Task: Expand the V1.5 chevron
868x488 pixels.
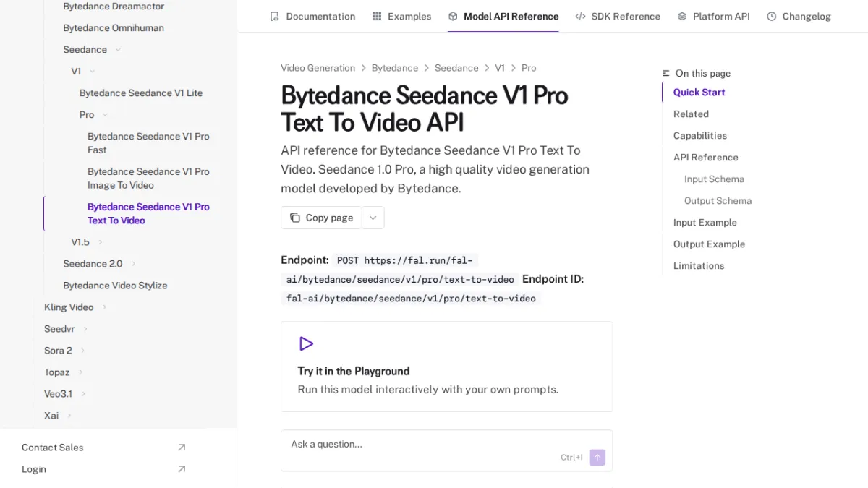Action: (x=101, y=242)
